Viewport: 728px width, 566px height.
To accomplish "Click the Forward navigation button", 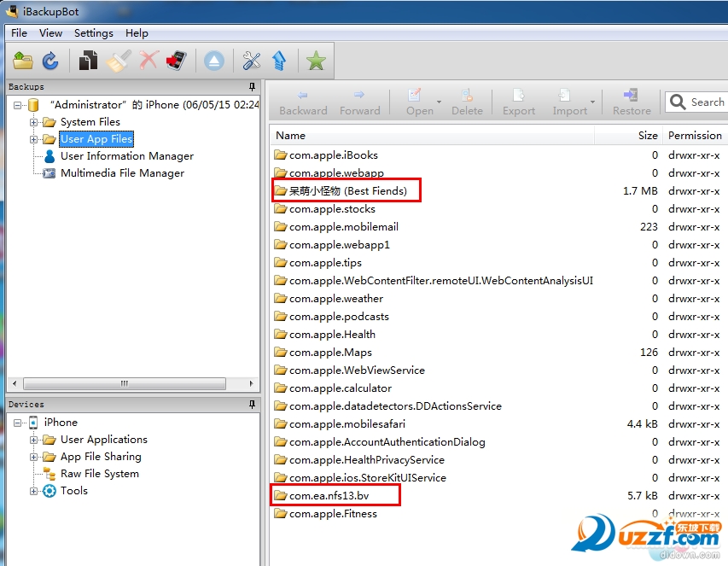I will [360, 102].
